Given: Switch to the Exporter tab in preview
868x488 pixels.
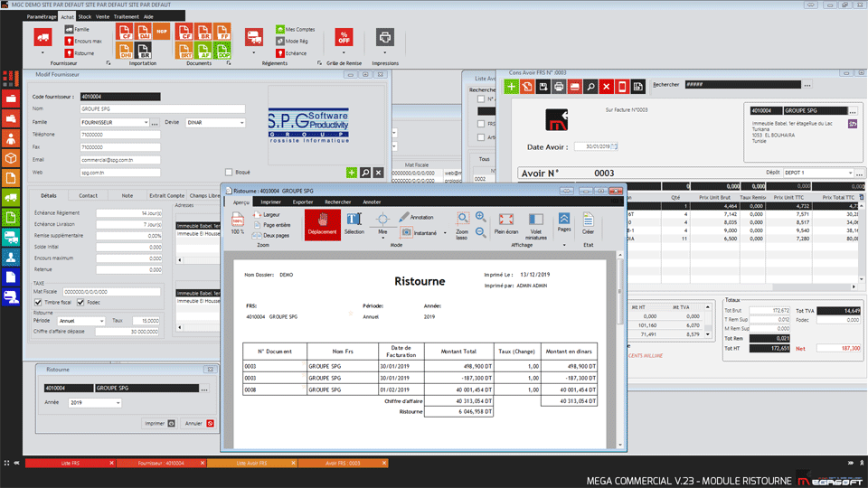Looking at the screenshot, I should tap(303, 202).
